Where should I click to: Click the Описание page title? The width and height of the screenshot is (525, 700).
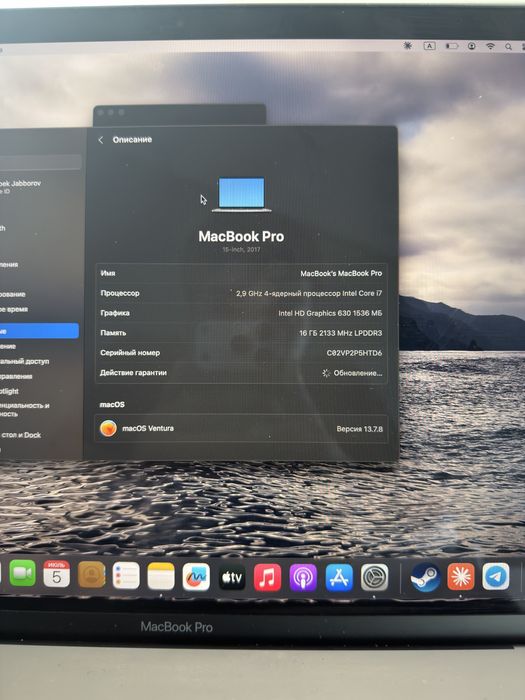click(132, 140)
